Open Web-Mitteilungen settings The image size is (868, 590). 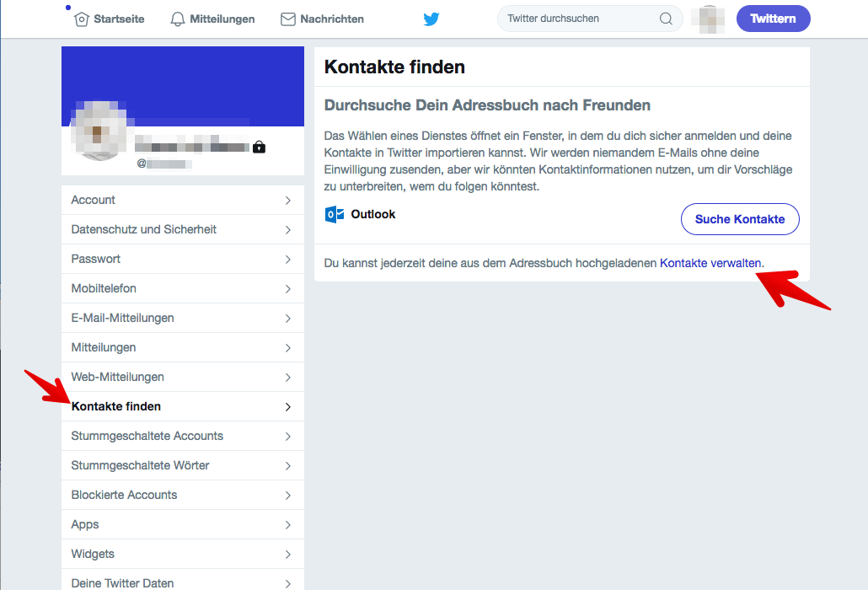[x=183, y=377]
